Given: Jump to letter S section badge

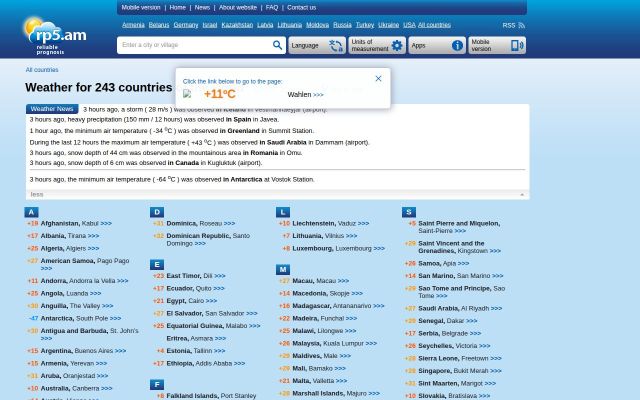Looking at the screenshot, I should [409, 212].
